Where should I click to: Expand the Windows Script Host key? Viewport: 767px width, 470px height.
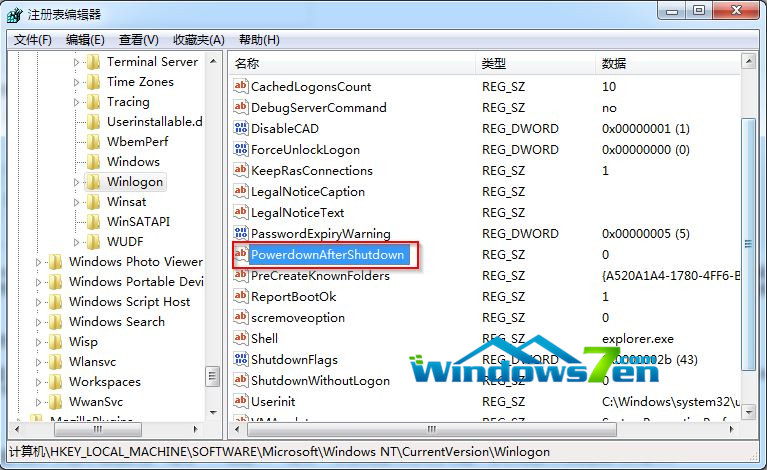point(38,302)
